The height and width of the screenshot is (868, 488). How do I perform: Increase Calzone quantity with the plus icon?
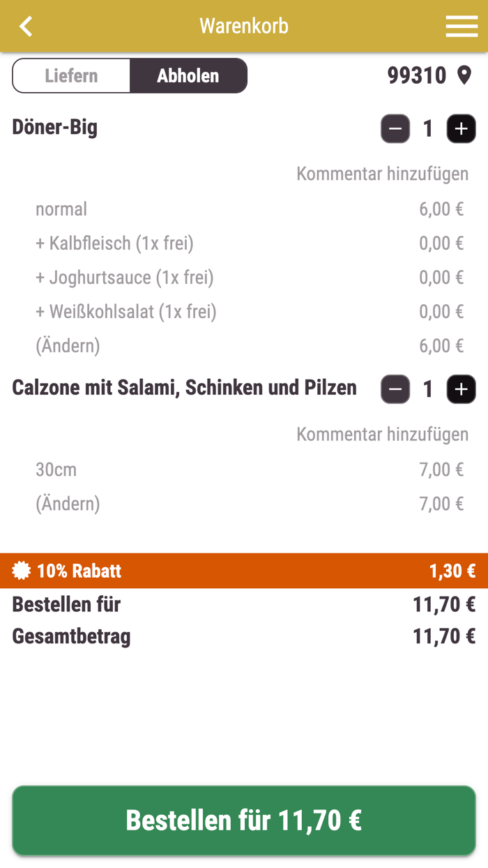tap(462, 389)
